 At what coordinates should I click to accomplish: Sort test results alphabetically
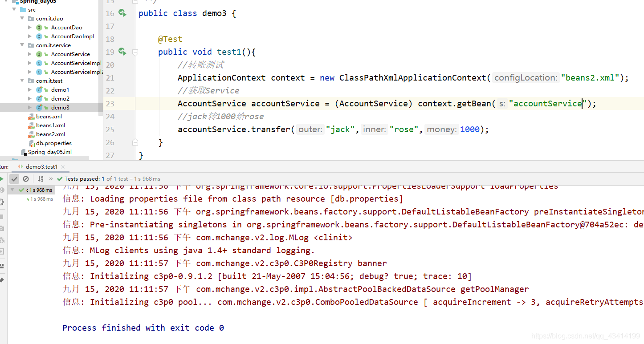[41, 179]
